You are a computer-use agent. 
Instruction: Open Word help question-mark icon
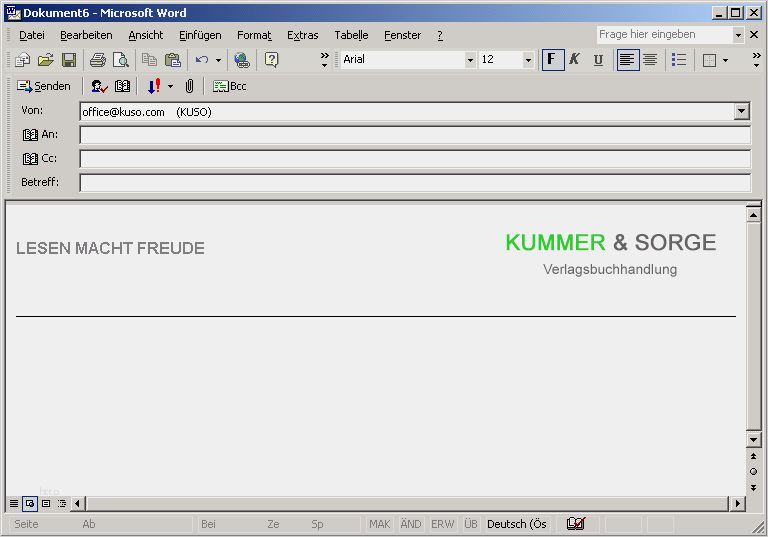click(x=271, y=60)
